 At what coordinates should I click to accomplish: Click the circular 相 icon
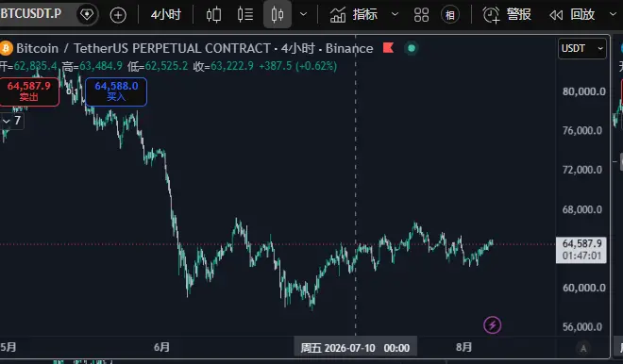449,15
